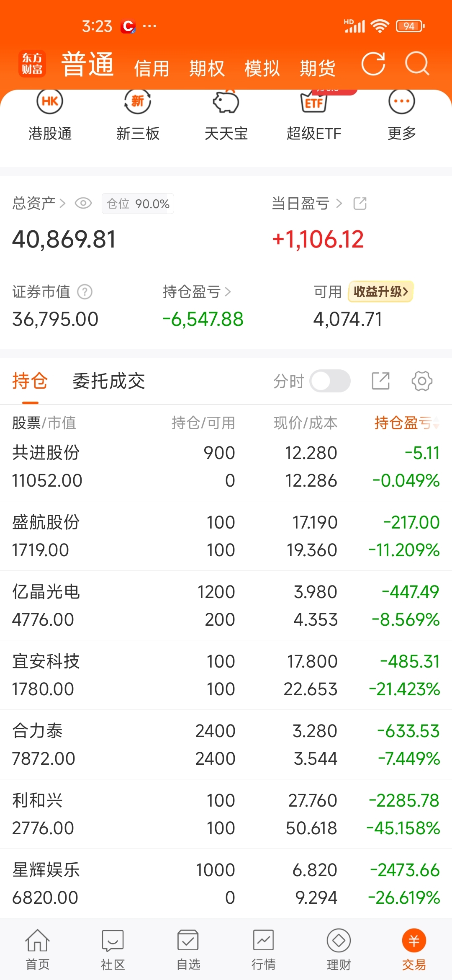
Task: Expand 总资产 details arrow
Action: pos(62,204)
